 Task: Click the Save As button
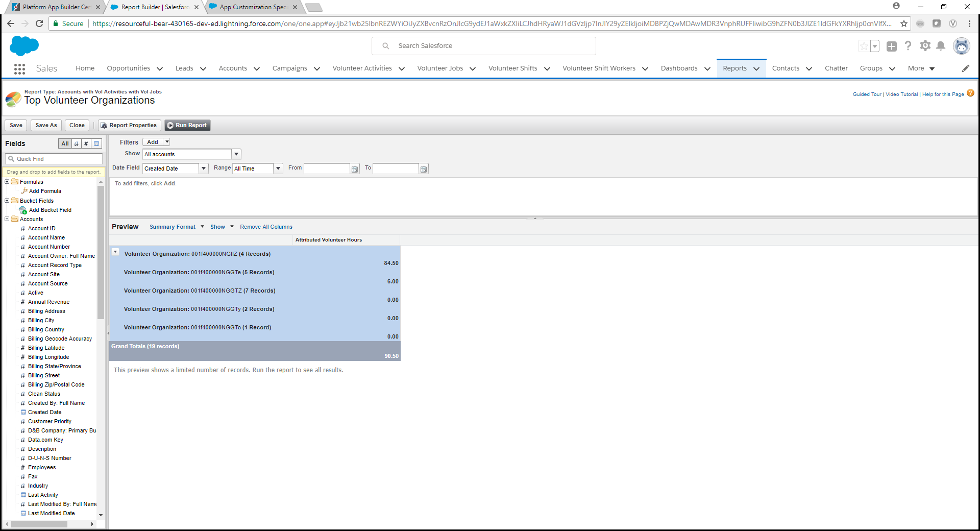[x=46, y=126]
